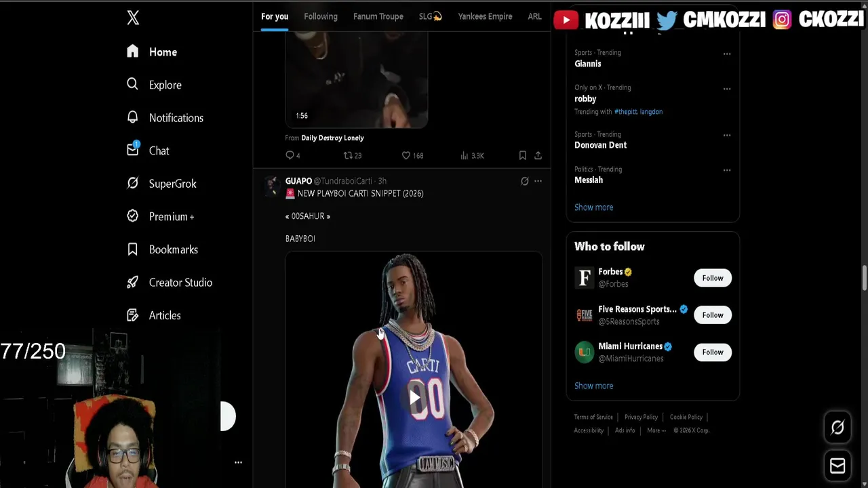Image resolution: width=868 pixels, height=488 pixels.
Task: Open Forbes profile avatar
Action: coord(584,277)
